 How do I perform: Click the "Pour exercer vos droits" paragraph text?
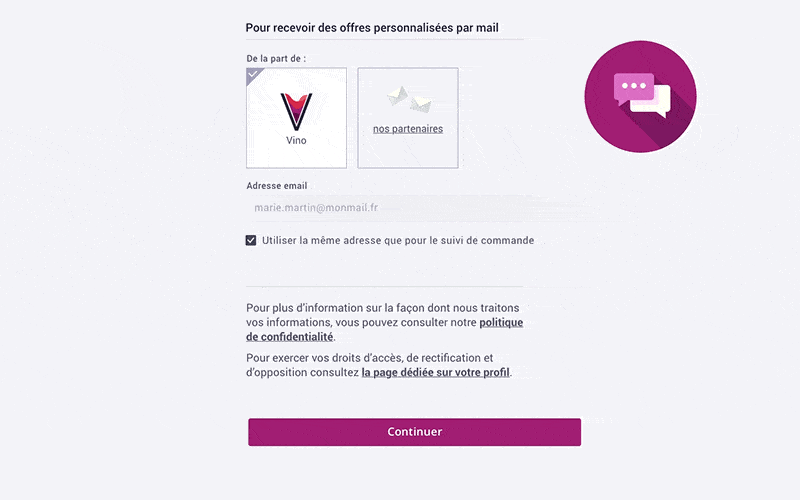pos(370,357)
